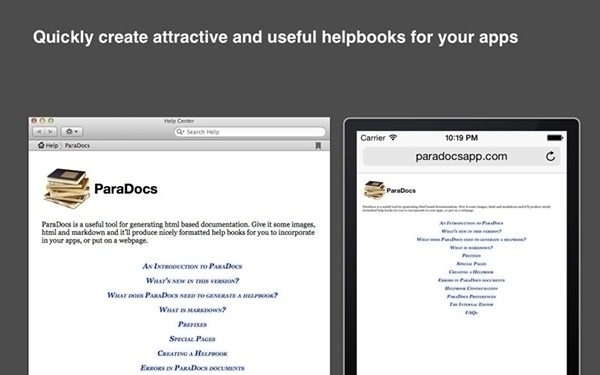Screen dimensions: 600x375
Task: Open 'ParaDocs Preferences' on iPad
Action: 471,297
